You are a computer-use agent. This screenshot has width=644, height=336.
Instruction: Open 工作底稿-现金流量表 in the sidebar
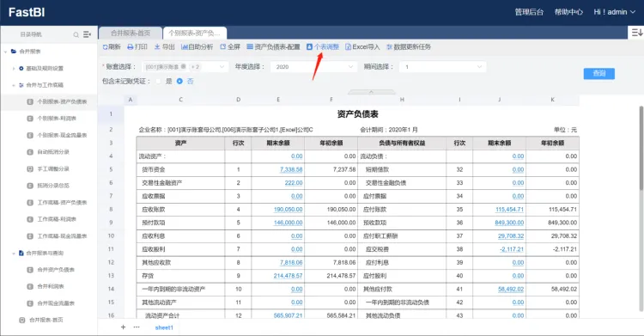tap(62, 236)
